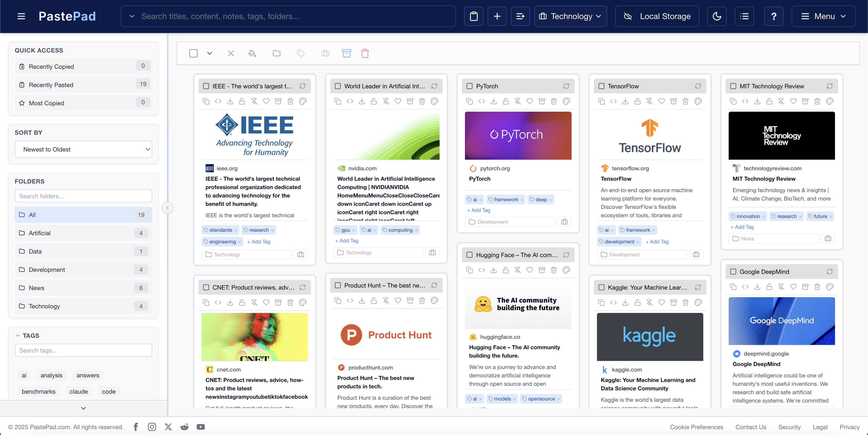Open the Menu dropdown in header

tap(823, 16)
